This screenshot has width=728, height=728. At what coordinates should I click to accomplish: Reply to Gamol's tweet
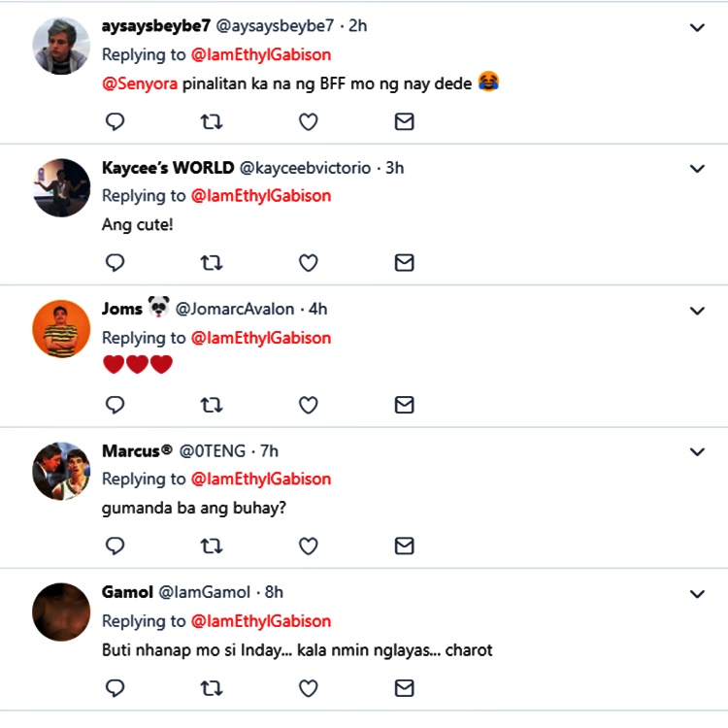[x=115, y=688]
